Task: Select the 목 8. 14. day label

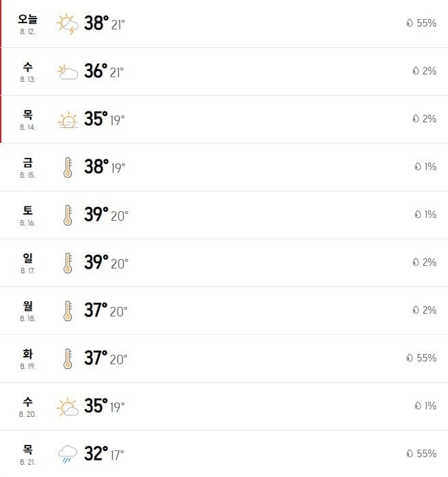Action: coord(28,120)
